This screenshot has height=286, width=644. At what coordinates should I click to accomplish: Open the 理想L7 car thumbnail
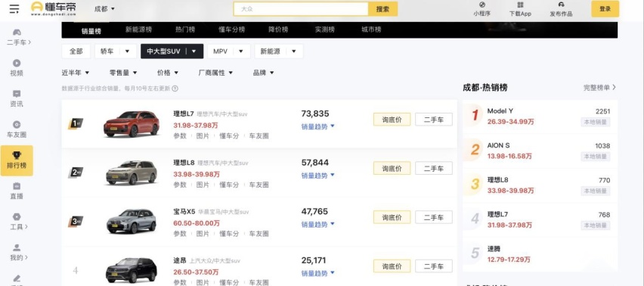coord(131,123)
